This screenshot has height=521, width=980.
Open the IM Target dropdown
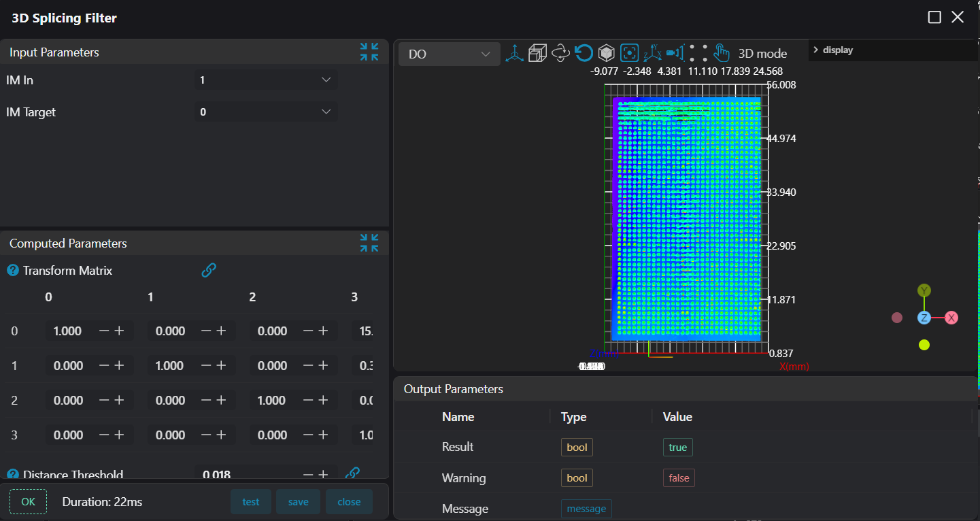[x=265, y=112]
